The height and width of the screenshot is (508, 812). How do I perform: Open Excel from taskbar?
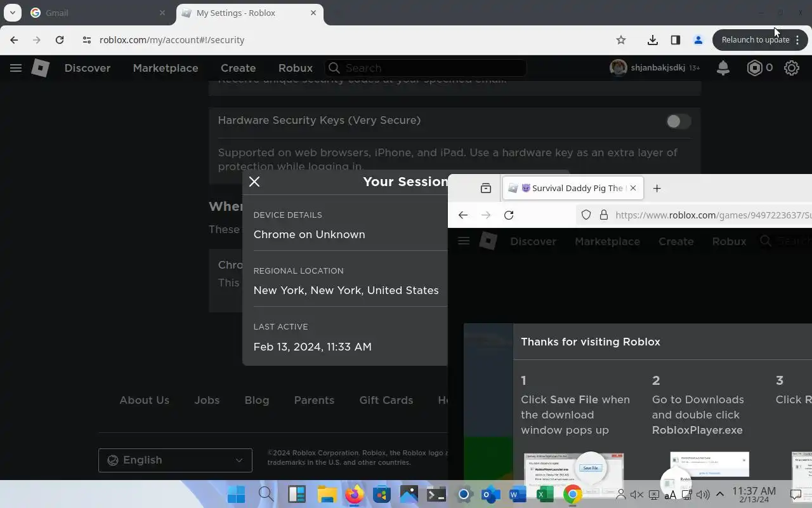(x=544, y=494)
